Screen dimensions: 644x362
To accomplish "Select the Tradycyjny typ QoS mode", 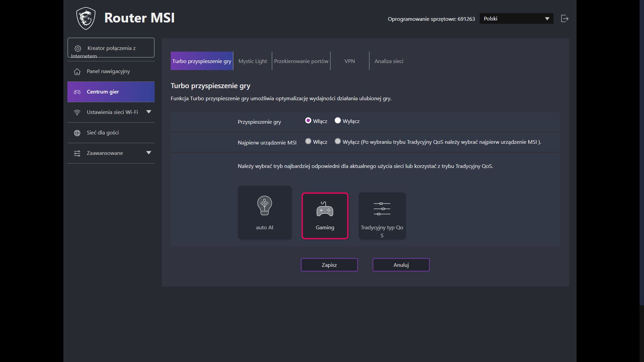I will (382, 216).
